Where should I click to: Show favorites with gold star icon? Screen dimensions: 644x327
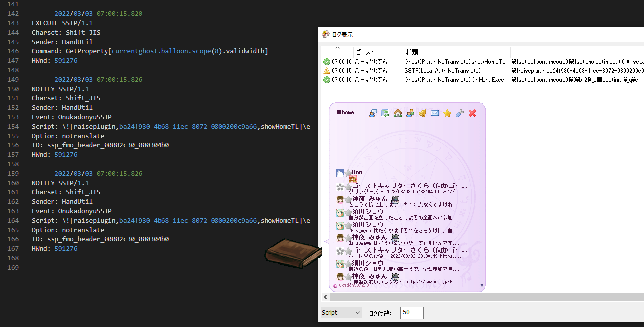pyautogui.click(x=447, y=113)
